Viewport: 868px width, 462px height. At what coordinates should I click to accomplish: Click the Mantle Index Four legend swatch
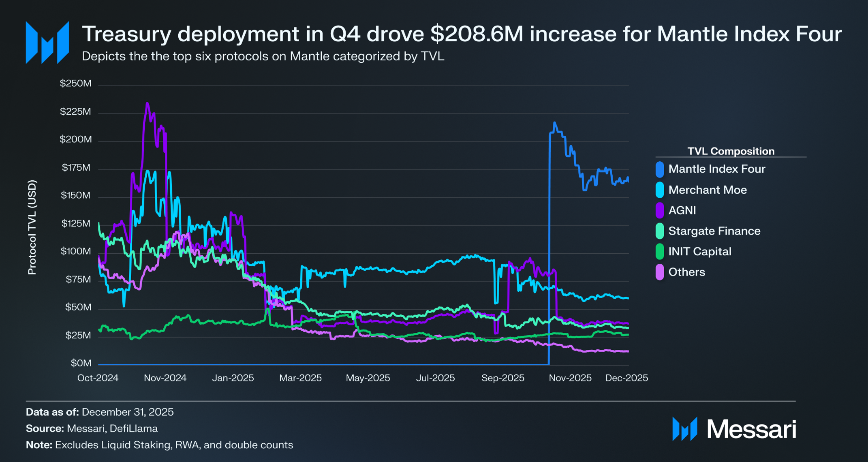click(x=660, y=169)
